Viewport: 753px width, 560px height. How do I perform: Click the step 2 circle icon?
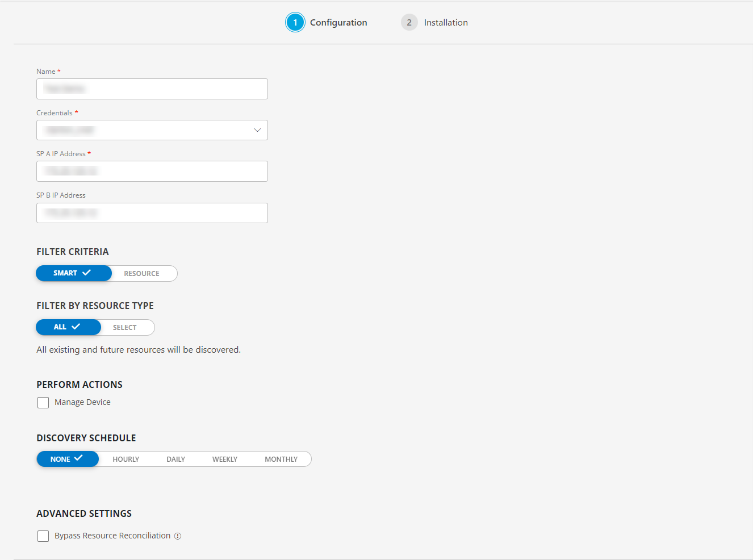click(x=409, y=22)
